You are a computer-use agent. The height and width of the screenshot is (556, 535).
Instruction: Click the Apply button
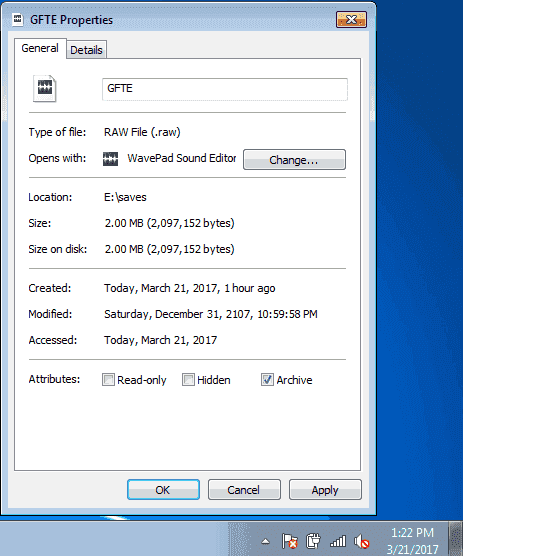point(325,490)
